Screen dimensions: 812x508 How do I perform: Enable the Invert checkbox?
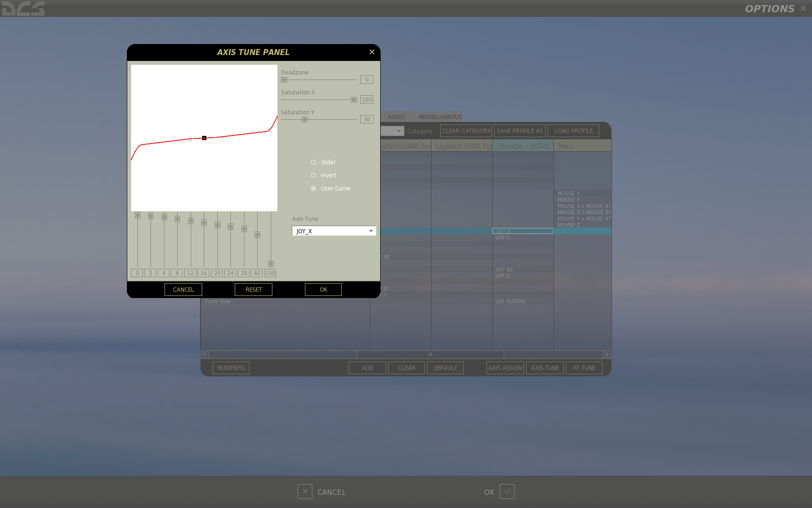coord(313,175)
